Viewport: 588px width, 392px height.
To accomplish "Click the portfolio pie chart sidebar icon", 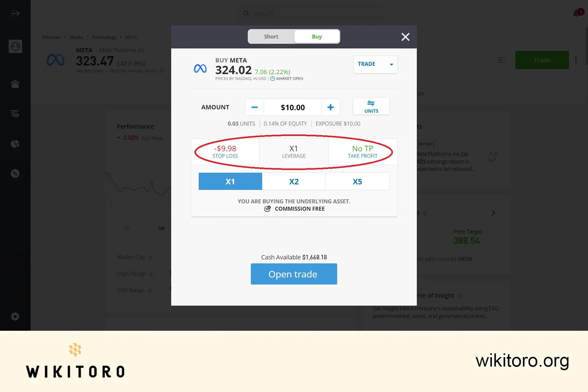I will [15, 144].
